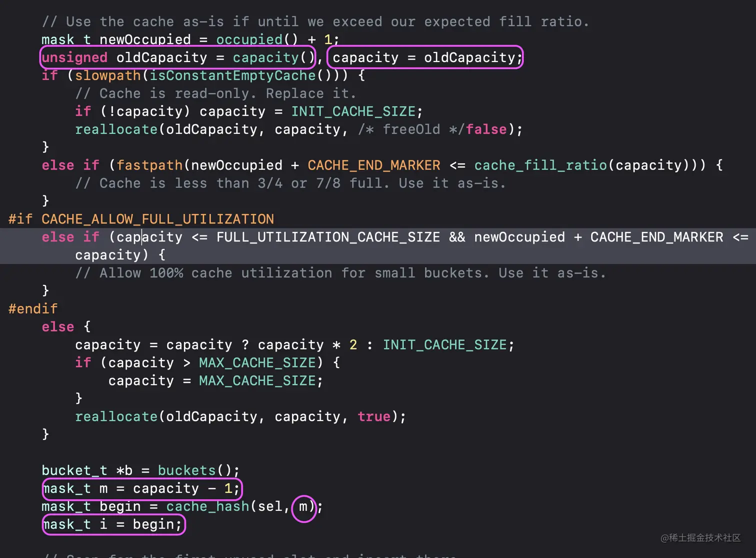756x558 pixels.
Task: Click the 'false' keyword argument
Action: tap(486, 129)
